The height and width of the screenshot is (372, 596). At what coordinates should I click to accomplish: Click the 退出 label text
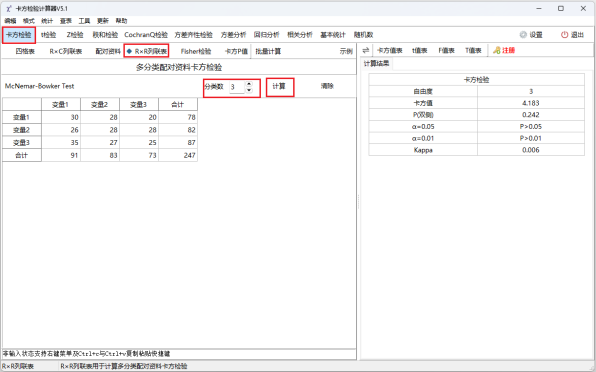[x=577, y=35]
